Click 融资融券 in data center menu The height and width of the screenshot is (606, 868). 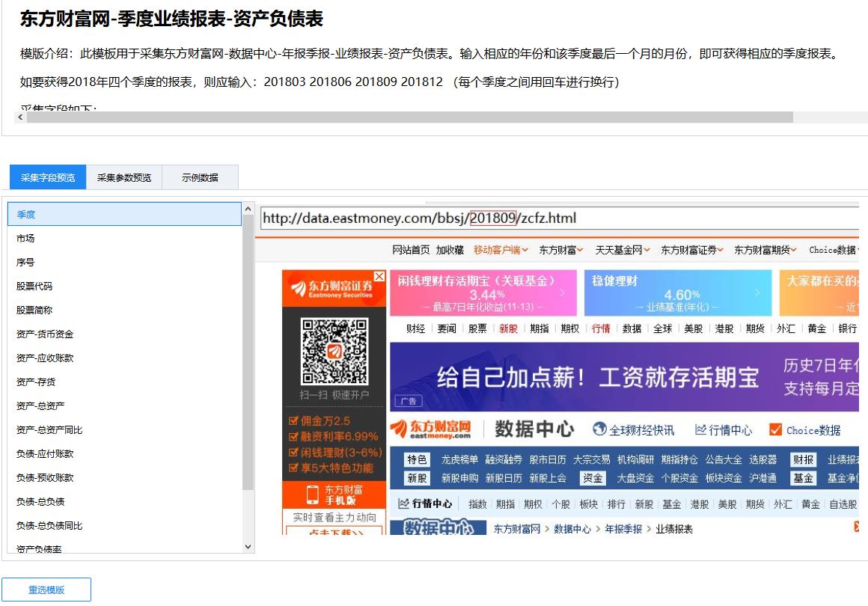click(x=504, y=460)
